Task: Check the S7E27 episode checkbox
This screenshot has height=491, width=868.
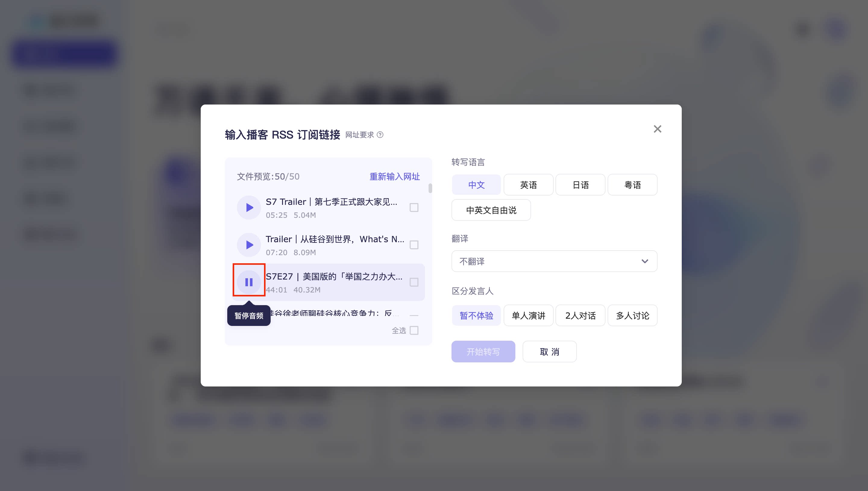Action: click(414, 283)
